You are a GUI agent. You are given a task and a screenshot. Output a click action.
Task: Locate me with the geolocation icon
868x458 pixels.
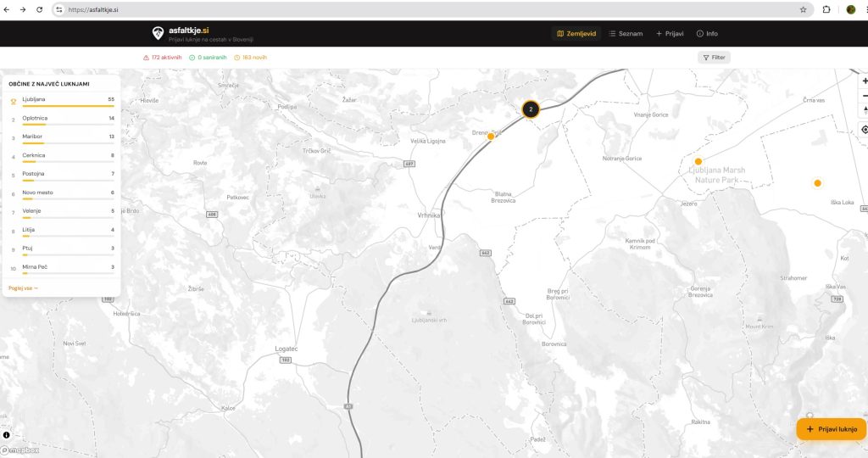[x=864, y=130]
